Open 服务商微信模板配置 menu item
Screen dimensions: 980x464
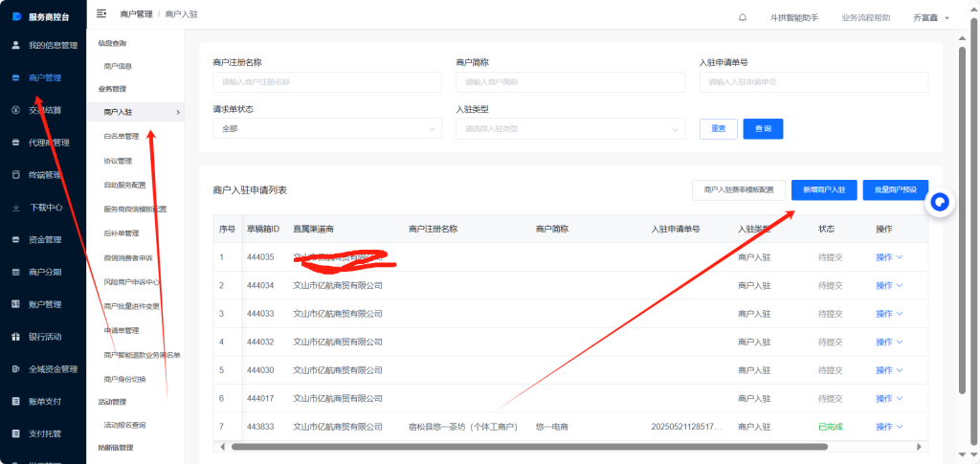135,210
